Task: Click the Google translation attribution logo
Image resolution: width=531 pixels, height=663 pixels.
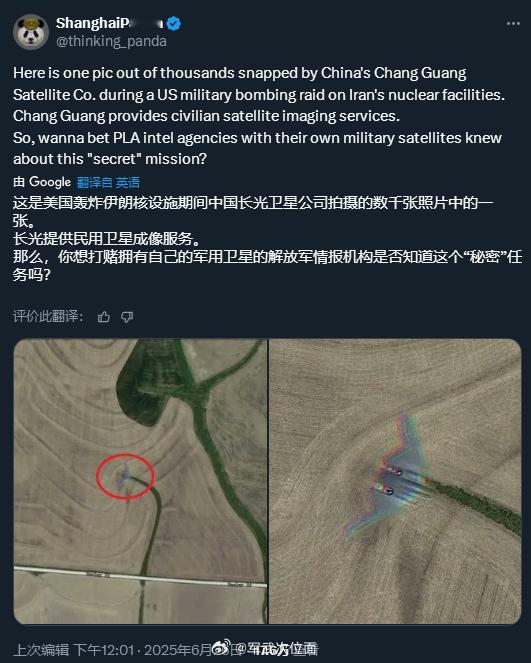Action: click(x=50, y=182)
